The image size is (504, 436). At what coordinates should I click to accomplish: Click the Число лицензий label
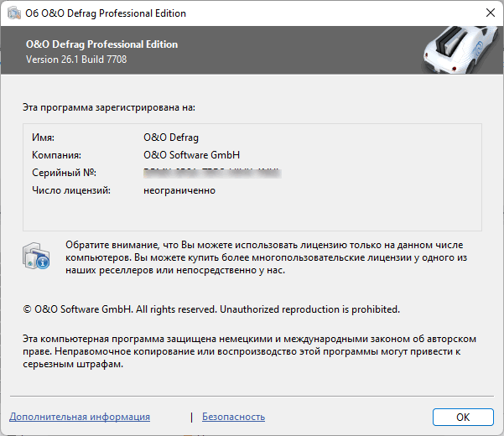[x=71, y=190]
